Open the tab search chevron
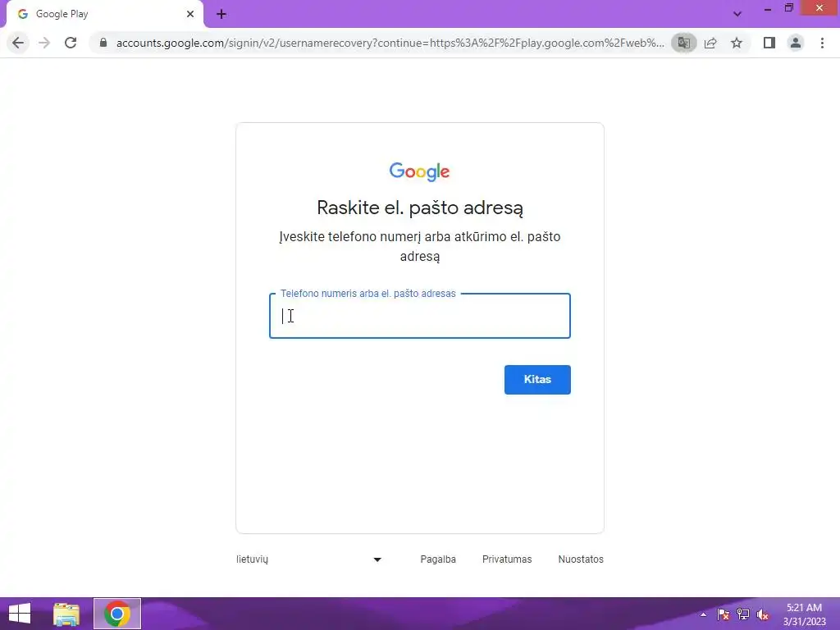The width and height of the screenshot is (840, 630). 737,14
